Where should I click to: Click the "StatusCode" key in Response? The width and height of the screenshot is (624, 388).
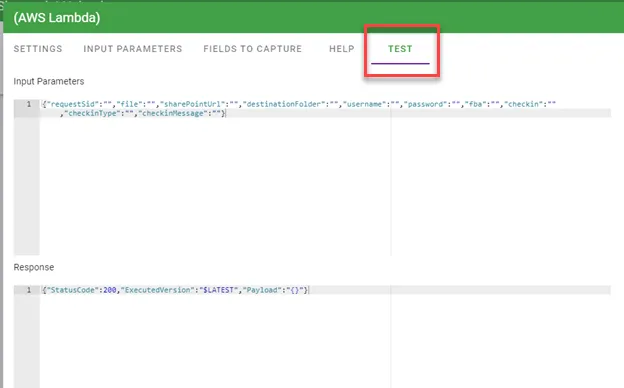pyautogui.click(x=73, y=290)
